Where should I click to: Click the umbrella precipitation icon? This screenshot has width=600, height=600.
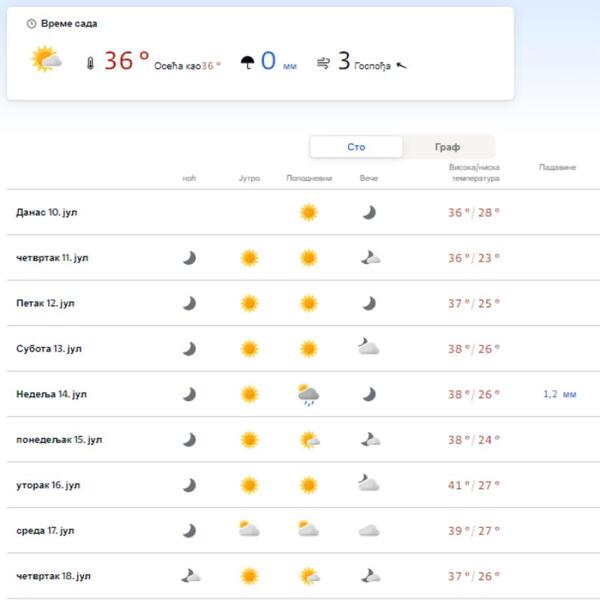(x=246, y=63)
